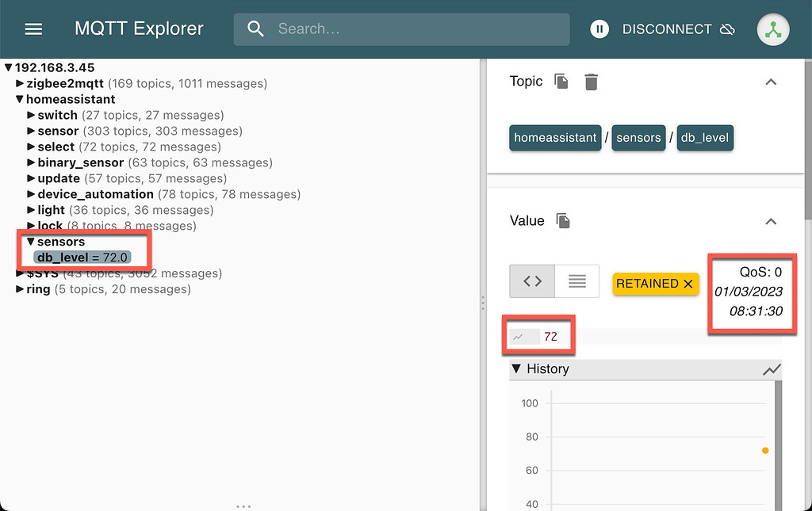Collapse the sensors topic

point(31,242)
